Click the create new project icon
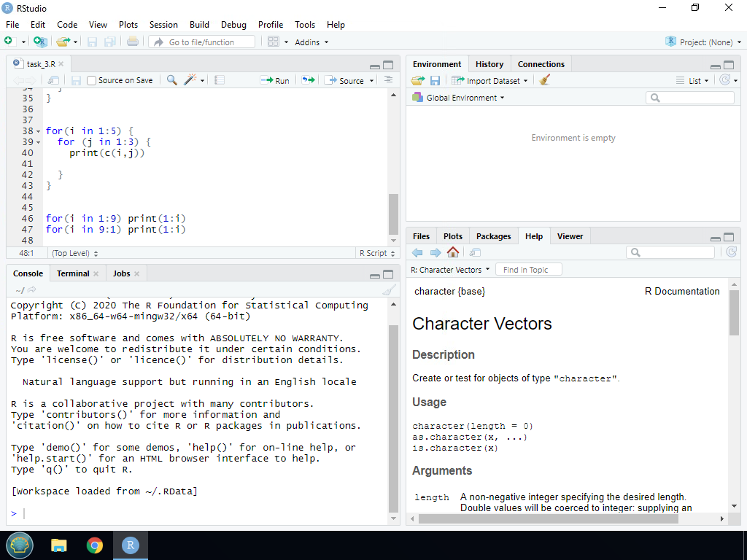 (x=39, y=42)
